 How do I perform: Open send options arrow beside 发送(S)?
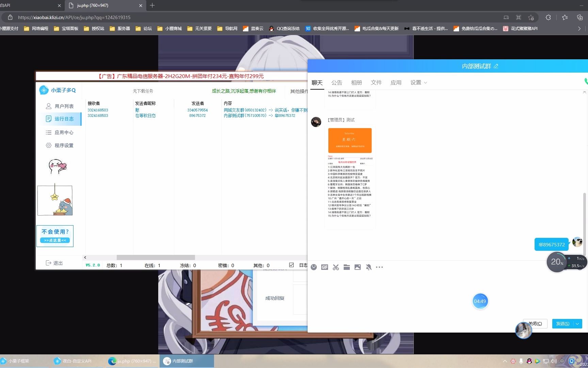pos(577,324)
